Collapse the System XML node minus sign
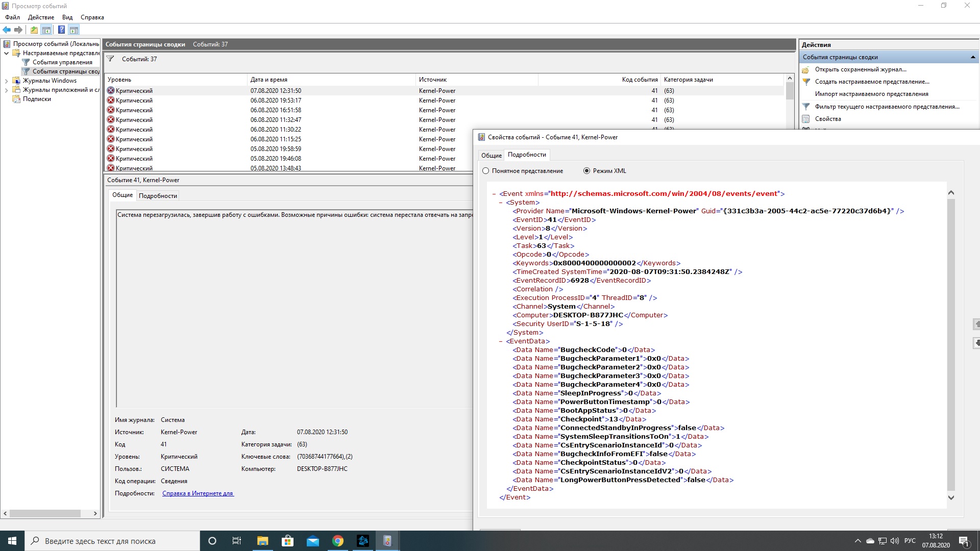 click(501, 203)
